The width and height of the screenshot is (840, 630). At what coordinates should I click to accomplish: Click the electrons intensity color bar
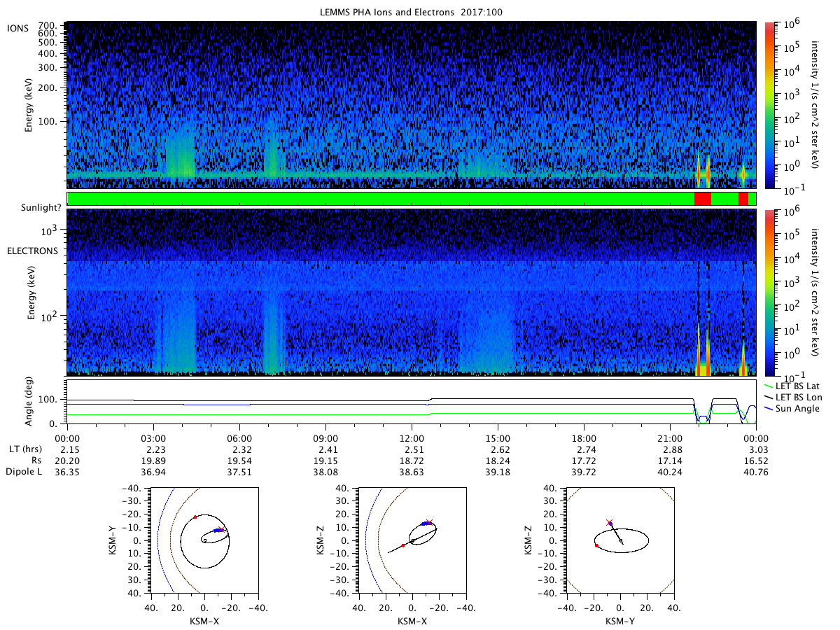pos(770,292)
